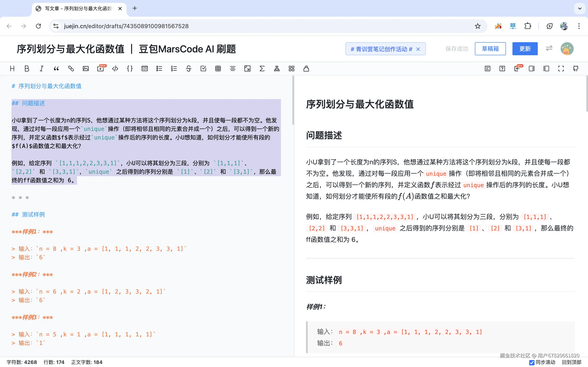588x367 pixels.
Task: Open the browser tab search dropdown
Action: click(x=580, y=9)
